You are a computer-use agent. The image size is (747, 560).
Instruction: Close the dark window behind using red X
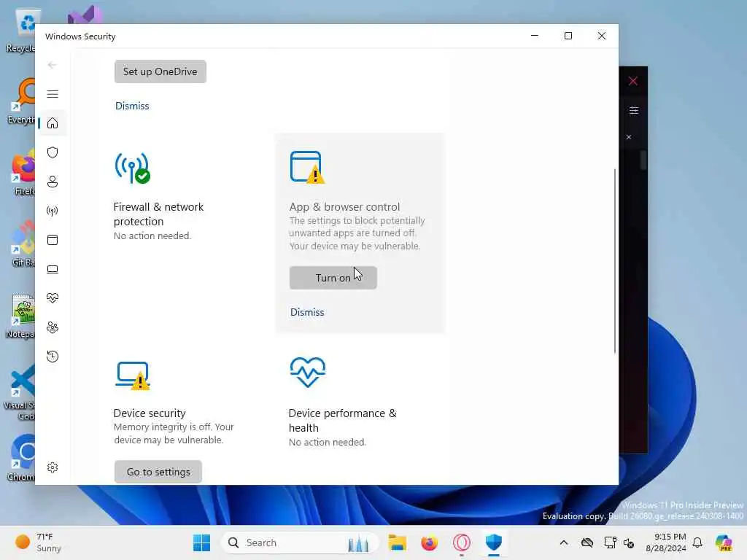632,81
